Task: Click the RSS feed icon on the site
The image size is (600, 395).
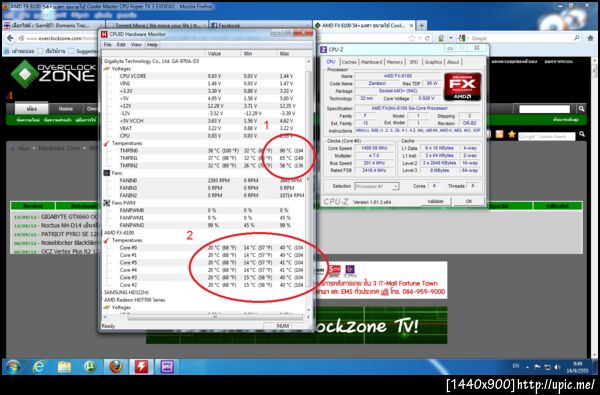Action: click(499, 134)
